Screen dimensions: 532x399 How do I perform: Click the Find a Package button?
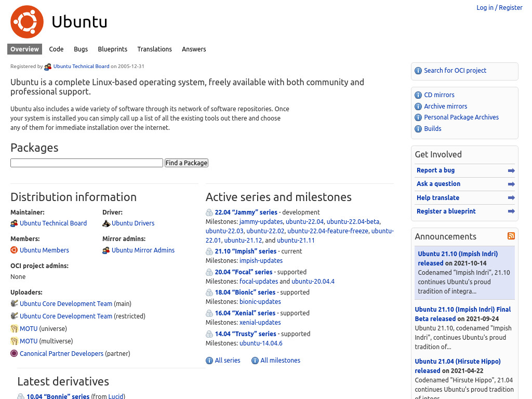(x=187, y=163)
